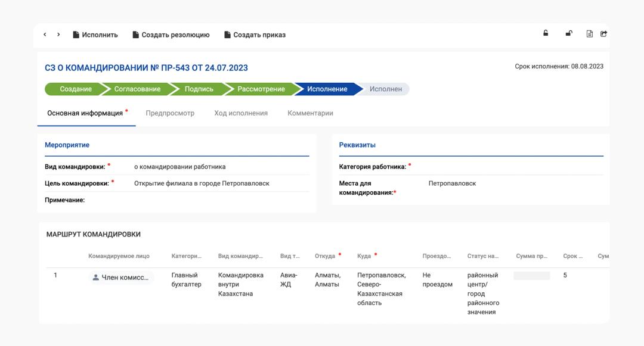Image resolution: width=644 pixels, height=346 pixels.
Task: Go to previous document with left chevron
Action: [45, 35]
